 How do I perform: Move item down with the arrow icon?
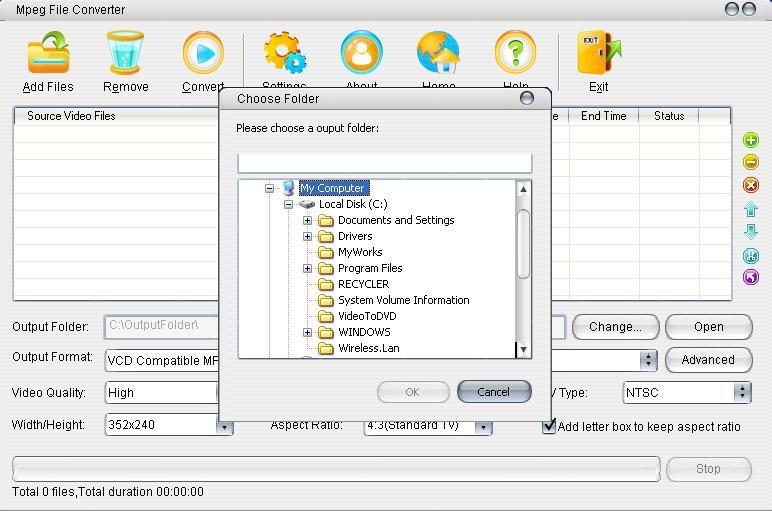point(750,231)
